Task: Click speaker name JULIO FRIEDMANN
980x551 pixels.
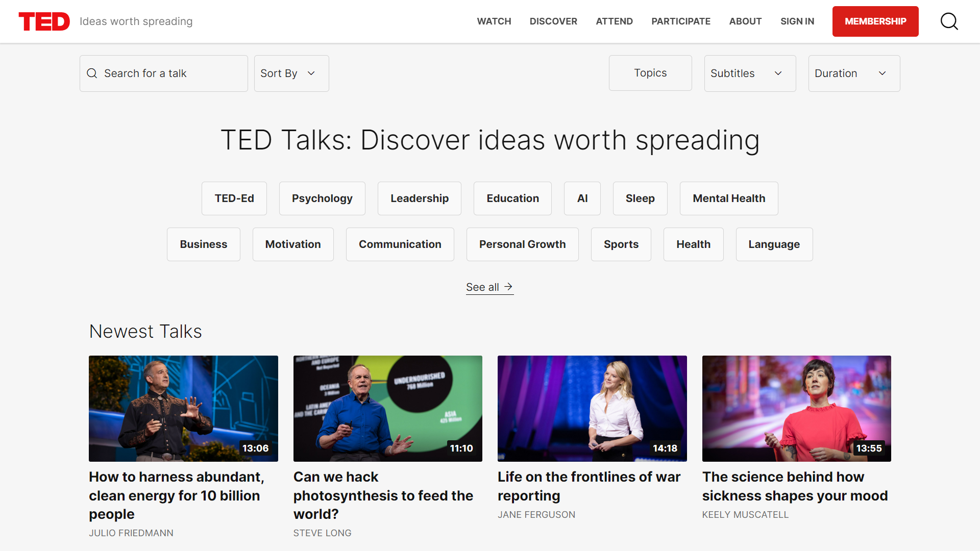Action: [x=131, y=533]
